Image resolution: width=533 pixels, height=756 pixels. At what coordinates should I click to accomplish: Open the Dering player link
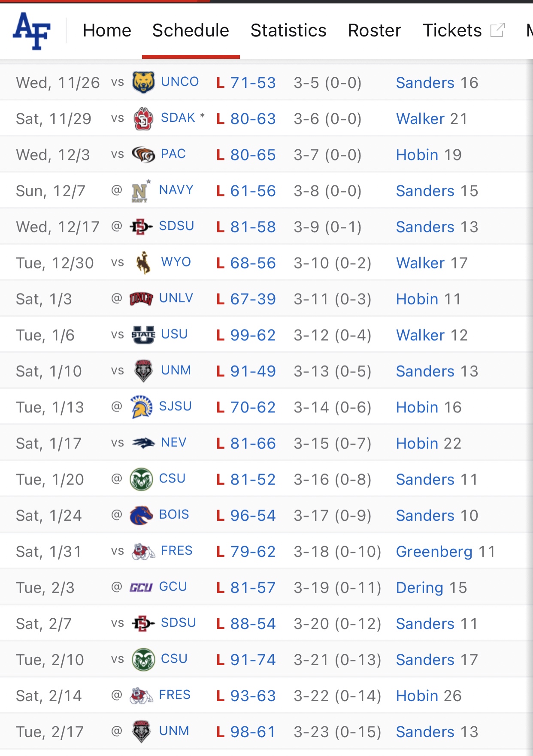click(x=419, y=587)
